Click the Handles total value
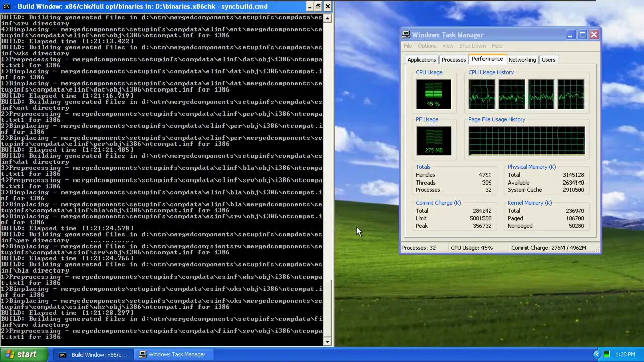This screenshot has width=644, height=362. point(485,175)
